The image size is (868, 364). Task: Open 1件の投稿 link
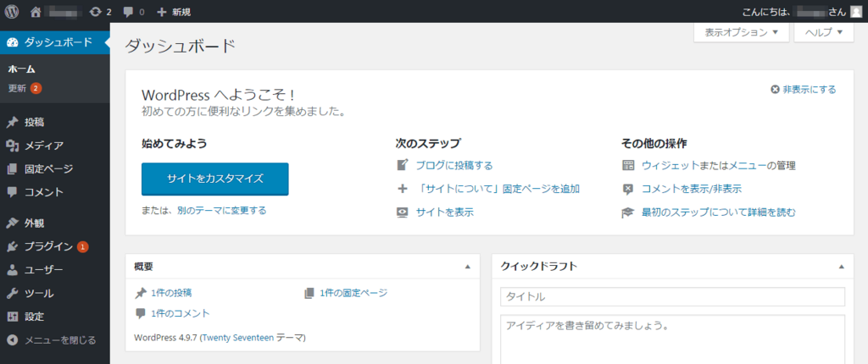click(x=171, y=293)
